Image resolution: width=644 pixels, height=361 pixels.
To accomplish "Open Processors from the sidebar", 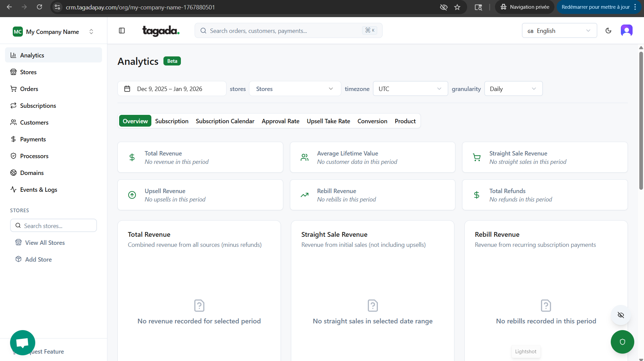I will (x=34, y=156).
